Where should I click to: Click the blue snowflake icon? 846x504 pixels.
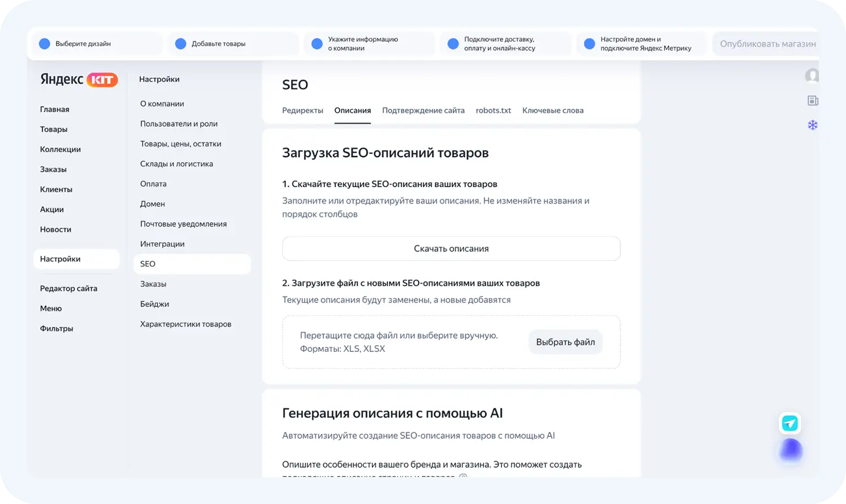(812, 125)
